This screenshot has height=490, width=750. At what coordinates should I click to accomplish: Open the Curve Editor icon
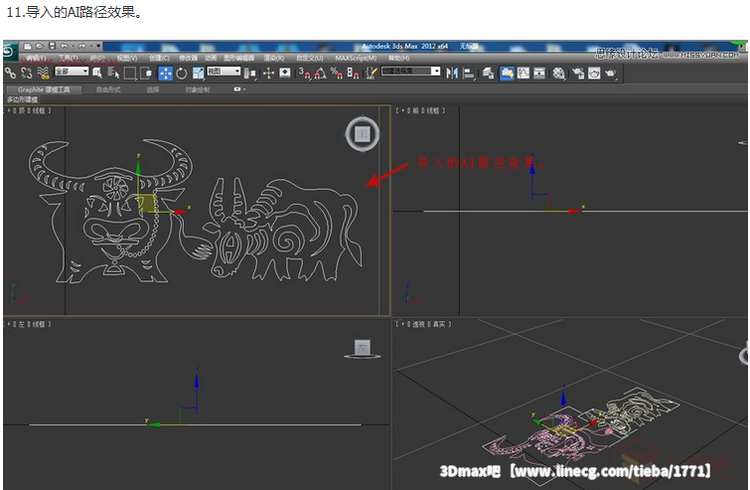(523, 73)
